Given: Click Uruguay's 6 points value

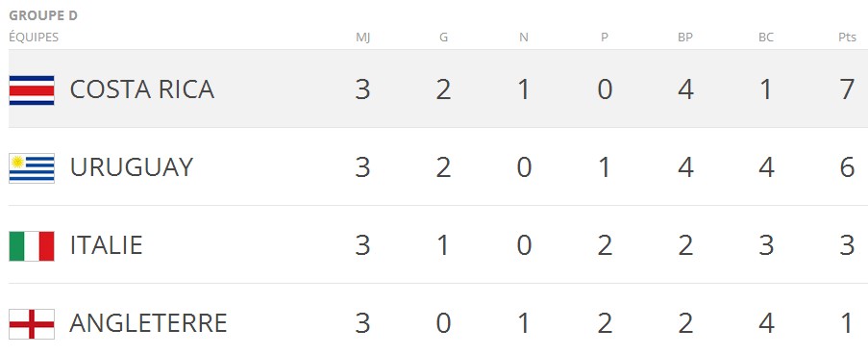Looking at the screenshot, I should click(x=847, y=167).
